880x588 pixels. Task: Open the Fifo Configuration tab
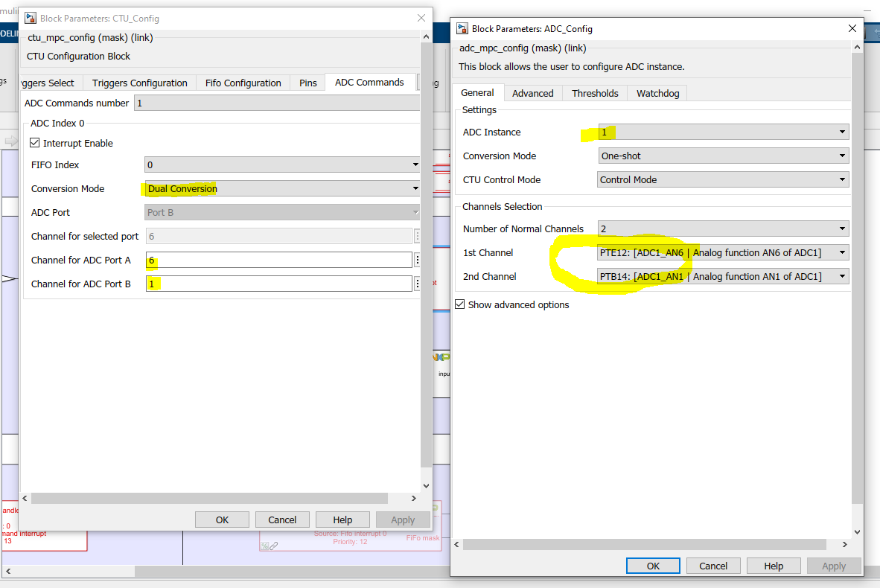[243, 82]
